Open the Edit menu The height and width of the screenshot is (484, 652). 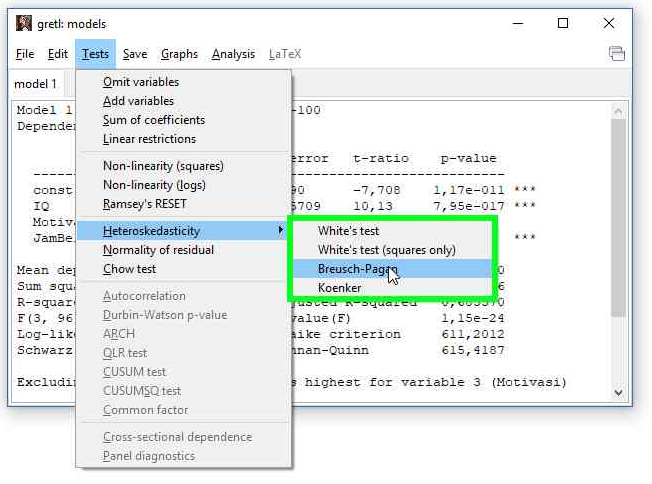pos(58,54)
